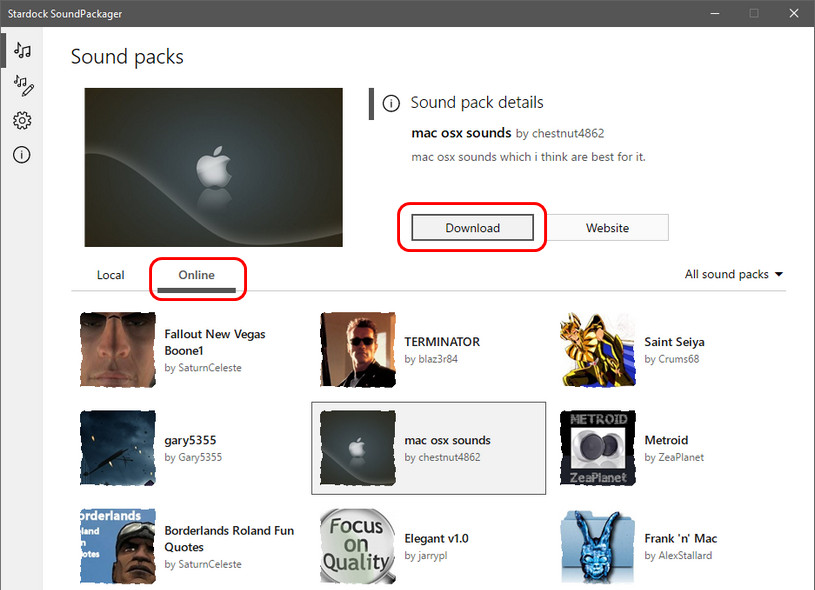
Task: Choose the Metroid sound pack thumbnail
Action: click(598, 447)
